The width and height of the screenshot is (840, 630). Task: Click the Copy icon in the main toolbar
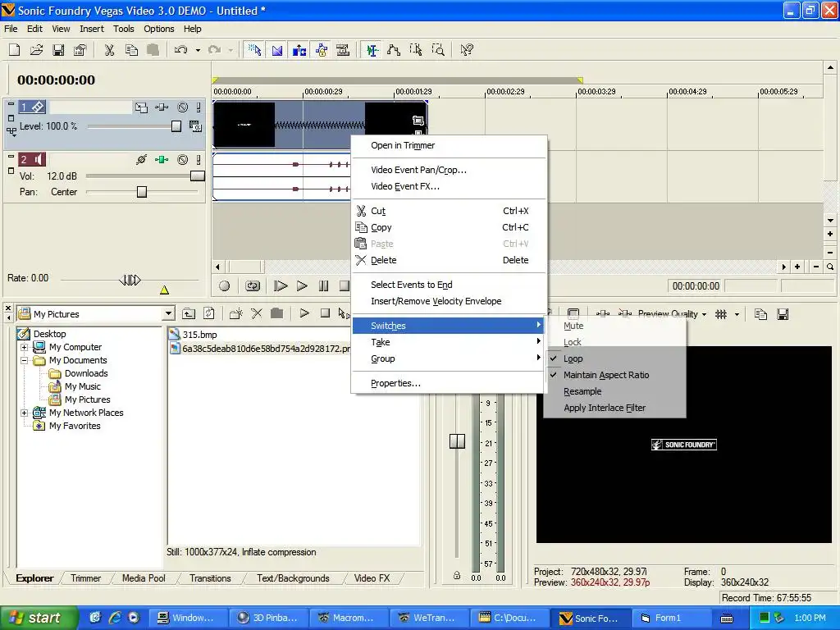[x=131, y=50]
